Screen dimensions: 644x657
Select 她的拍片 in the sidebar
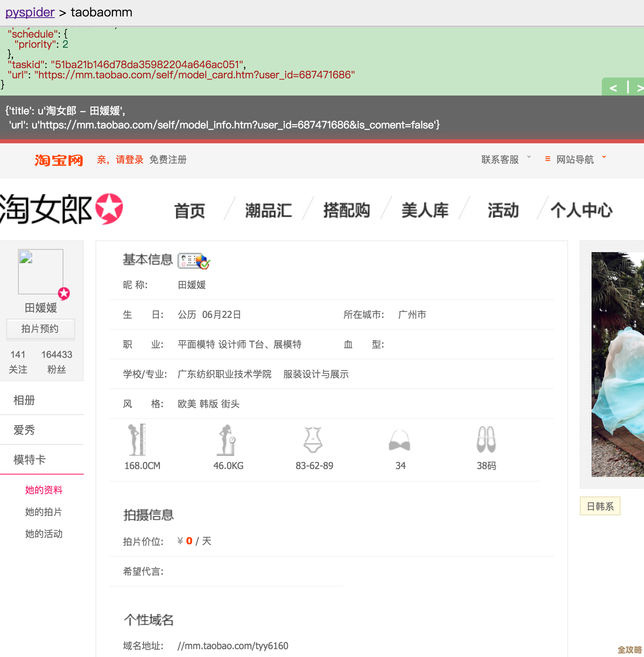(x=43, y=512)
